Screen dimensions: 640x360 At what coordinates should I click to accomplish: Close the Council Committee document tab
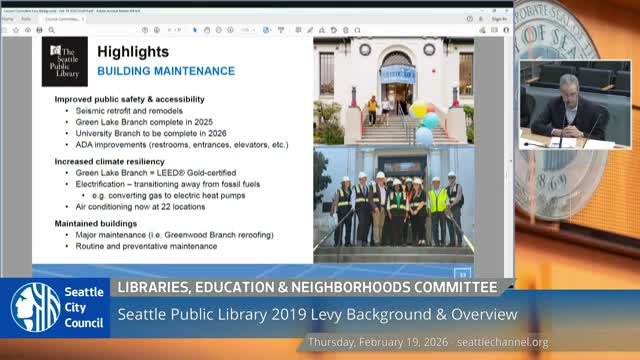(83, 19)
